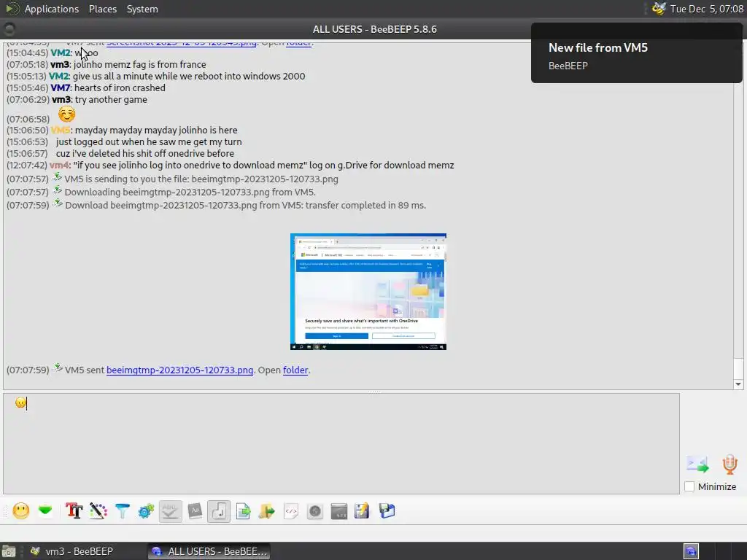Open the chat font selector (TT icon)
The width and height of the screenshot is (747, 560).
pyautogui.click(x=74, y=511)
